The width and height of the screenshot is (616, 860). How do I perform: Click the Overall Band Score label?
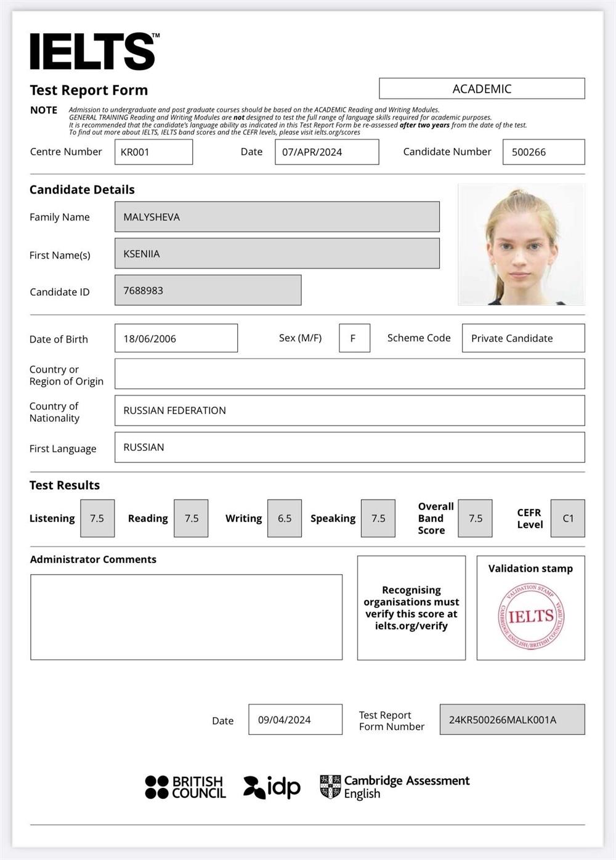436,518
